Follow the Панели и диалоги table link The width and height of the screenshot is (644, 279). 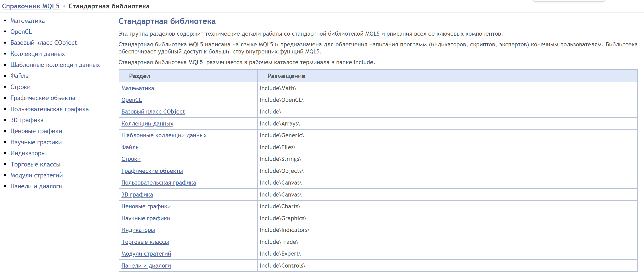(x=146, y=266)
